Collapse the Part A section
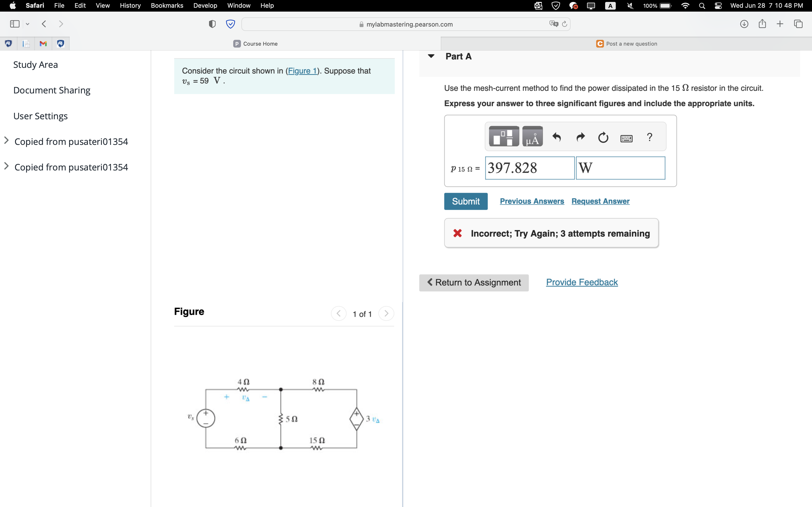 coord(431,56)
